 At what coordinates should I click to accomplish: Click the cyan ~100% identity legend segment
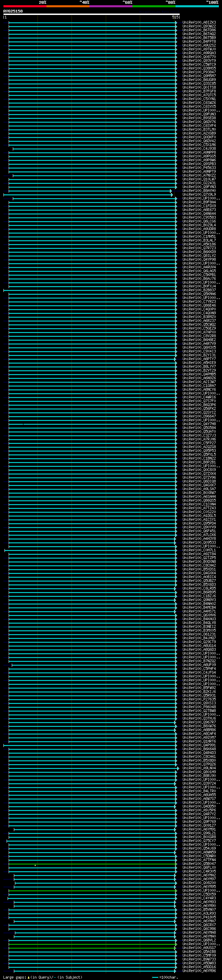point(197,6)
